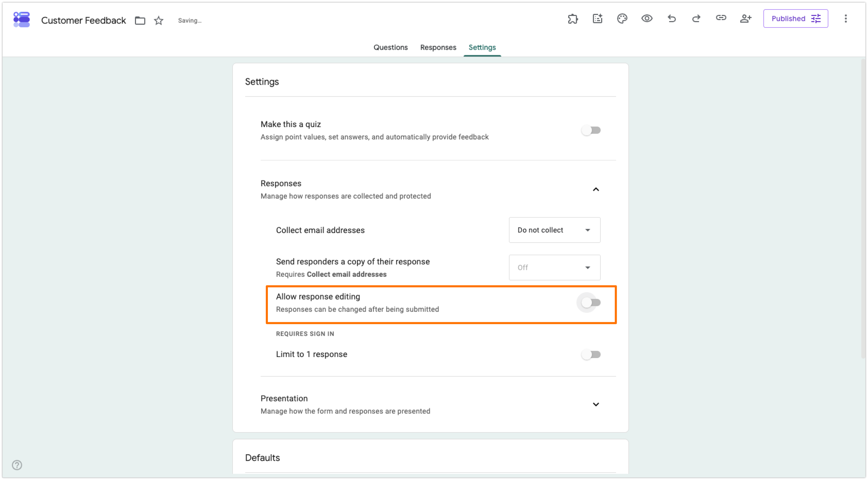Open Collect email addresses dropdown
This screenshot has width=868, height=480.
point(554,230)
